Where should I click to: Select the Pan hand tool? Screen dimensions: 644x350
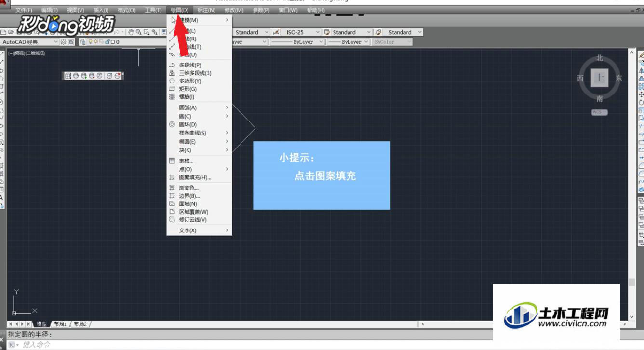131,32
